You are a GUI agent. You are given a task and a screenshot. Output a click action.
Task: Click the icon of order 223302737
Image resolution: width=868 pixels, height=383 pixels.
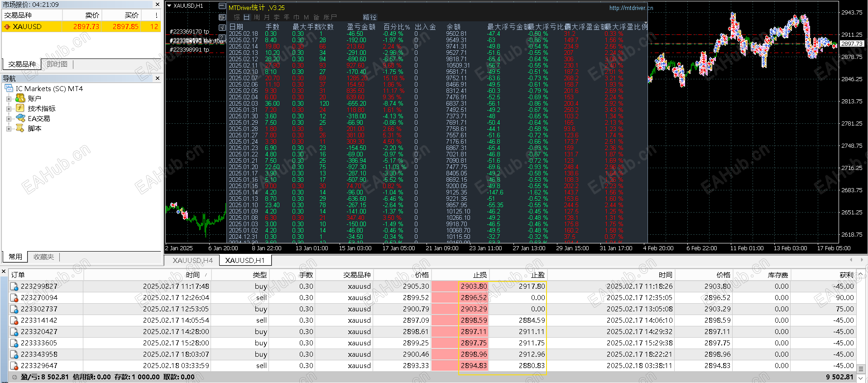click(14, 309)
